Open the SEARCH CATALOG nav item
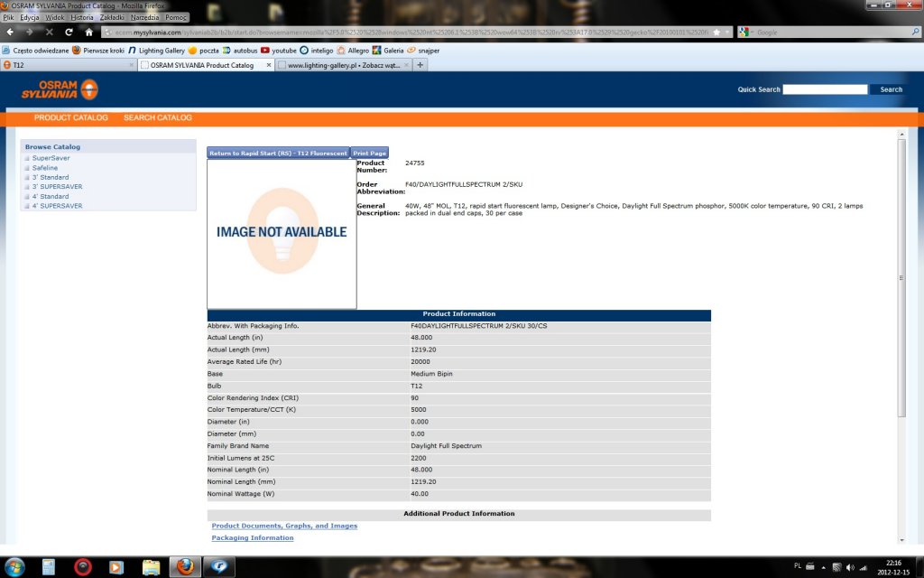This screenshot has height=578, width=924. tap(158, 118)
